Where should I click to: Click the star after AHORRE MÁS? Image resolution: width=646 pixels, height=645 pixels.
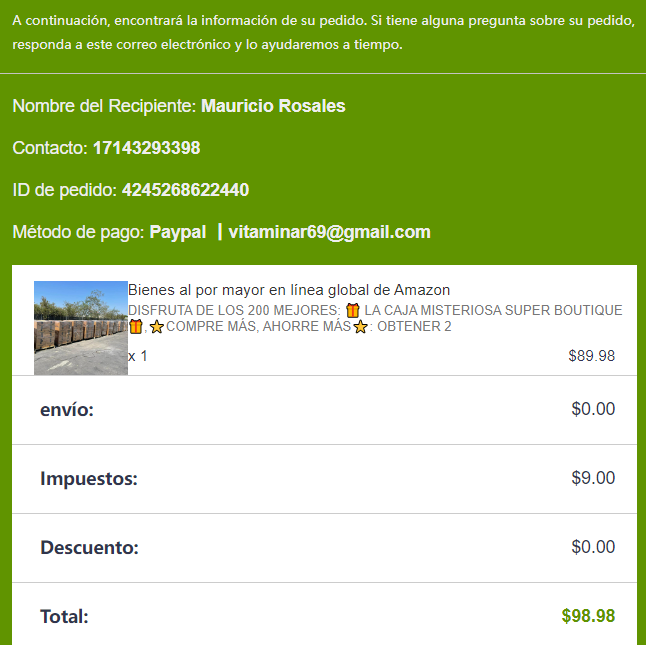click(x=360, y=327)
